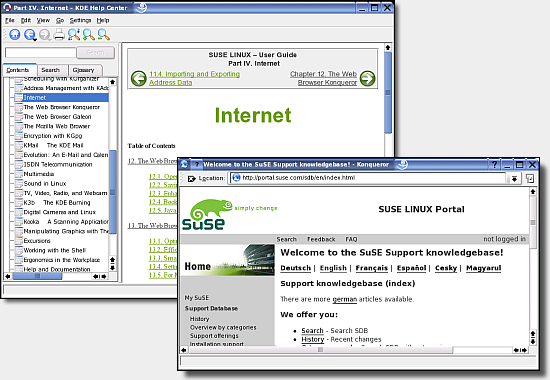This screenshot has width=550, height=380.
Task: Select Digital Cameras and Linux tree item
Action: (x=60, y=212)
